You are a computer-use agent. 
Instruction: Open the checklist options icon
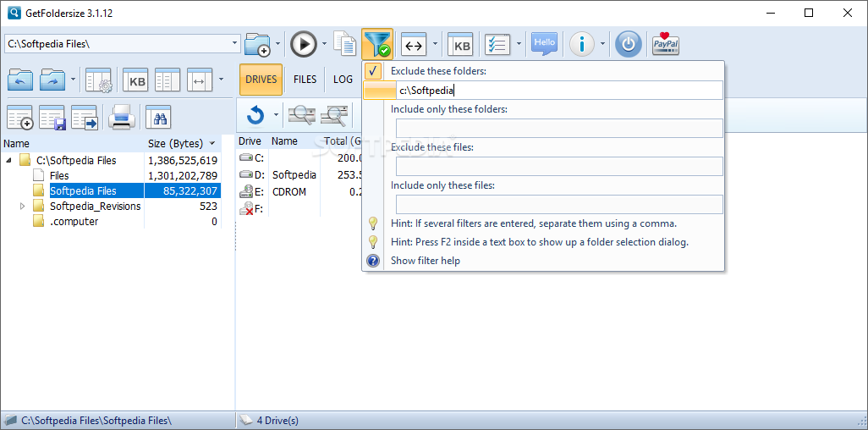click(x=497, y=44)
